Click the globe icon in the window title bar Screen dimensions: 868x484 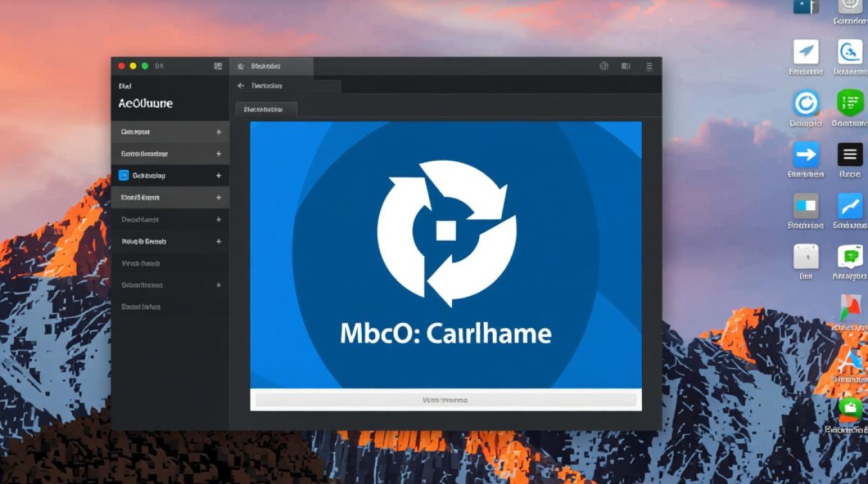tap(604, 66)
